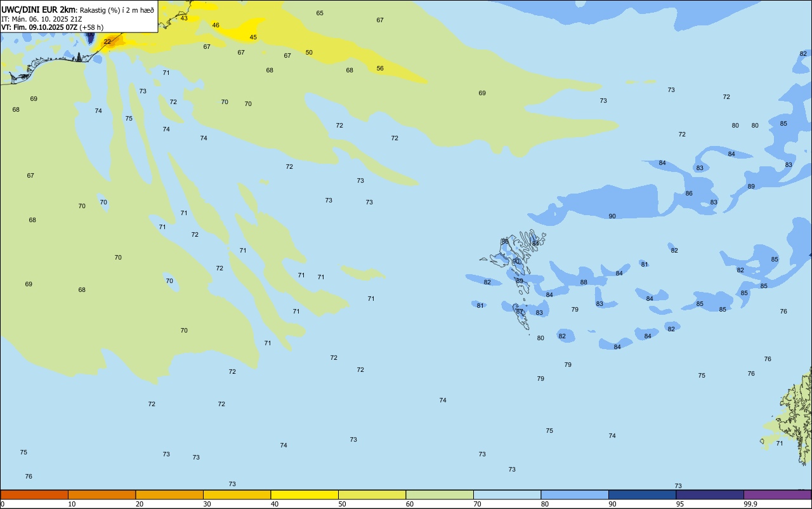This screenshot has height=509, width=812.
Task: Click the "43" humidity value on the map
Action: tap(184, 18)
